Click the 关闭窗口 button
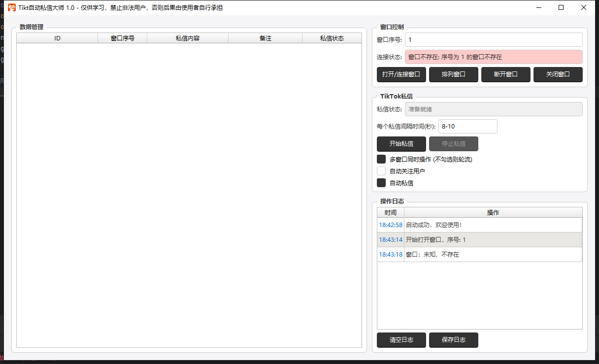This screenshot has height=364, width=599. (558, 74)
